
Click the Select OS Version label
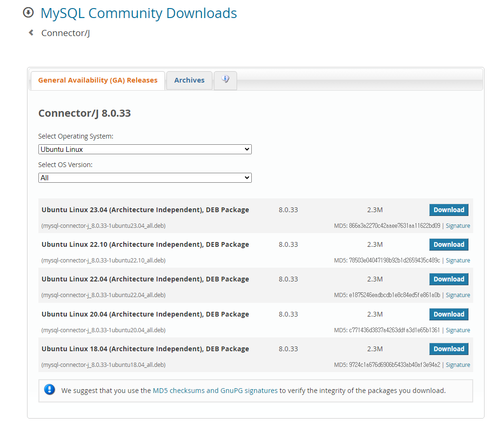coord(65,165)
